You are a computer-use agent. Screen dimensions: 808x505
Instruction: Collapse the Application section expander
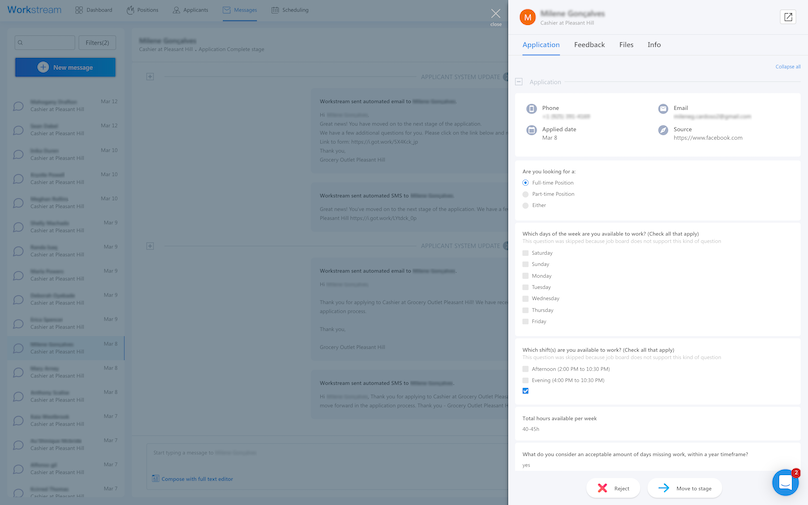(519, 82)
